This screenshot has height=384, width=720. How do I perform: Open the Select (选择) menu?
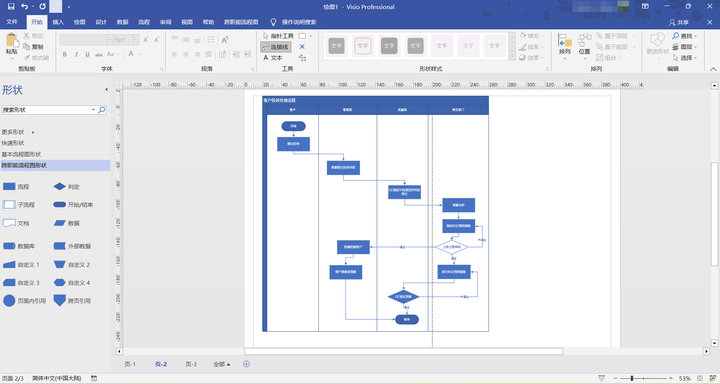[685, 57]
